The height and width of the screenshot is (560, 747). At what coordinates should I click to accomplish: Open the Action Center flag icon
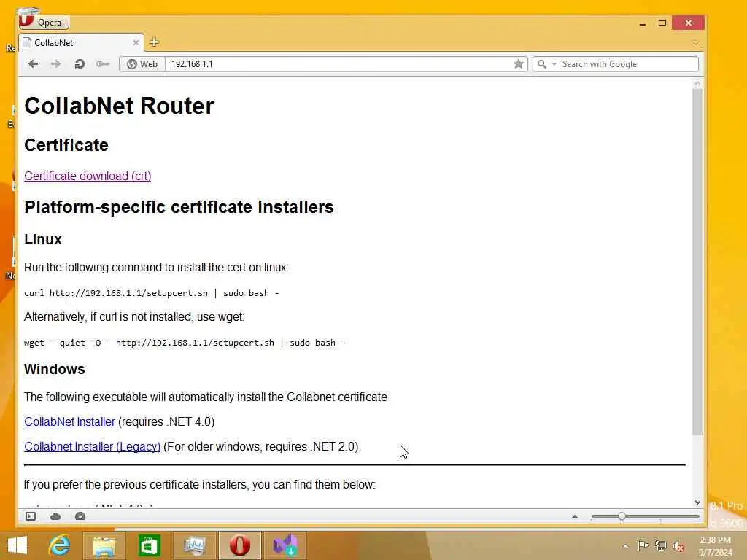tap(643, 545)
